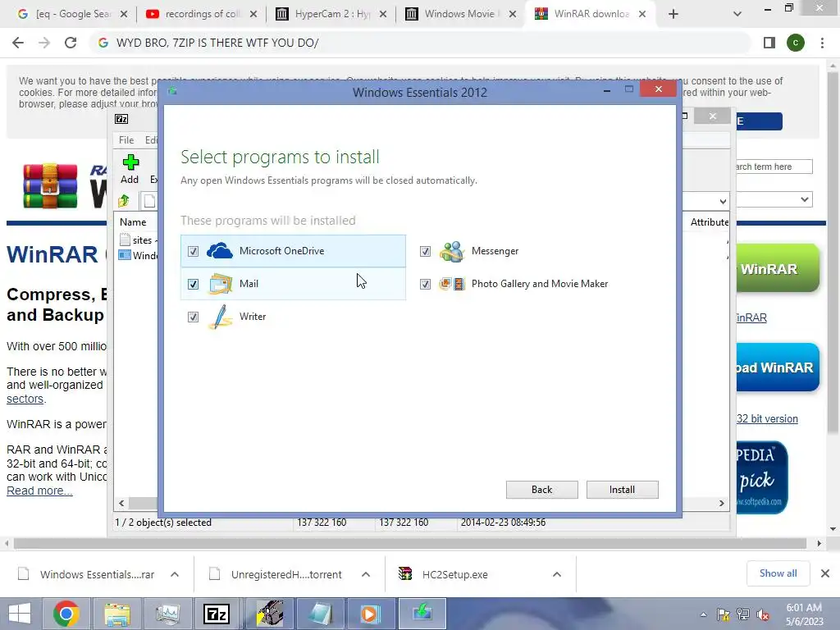Image resolution: width=840 pixels, height=630 pixels.
Task: Switch to the HyperCam 2 tab
Action: point(329,14)
